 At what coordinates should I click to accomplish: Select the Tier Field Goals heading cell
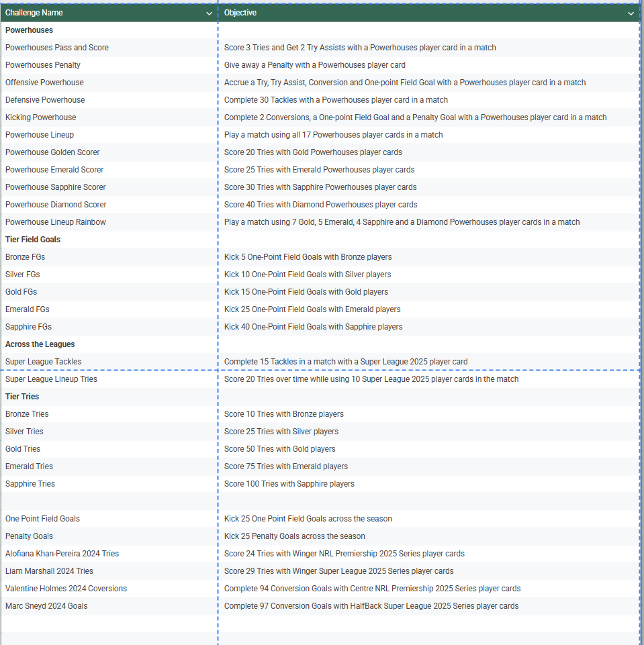pyautogui.click(x=33, y=240)
